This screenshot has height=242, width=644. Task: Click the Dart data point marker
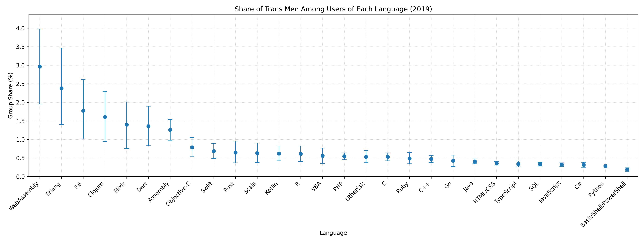[x=149, y=126]
